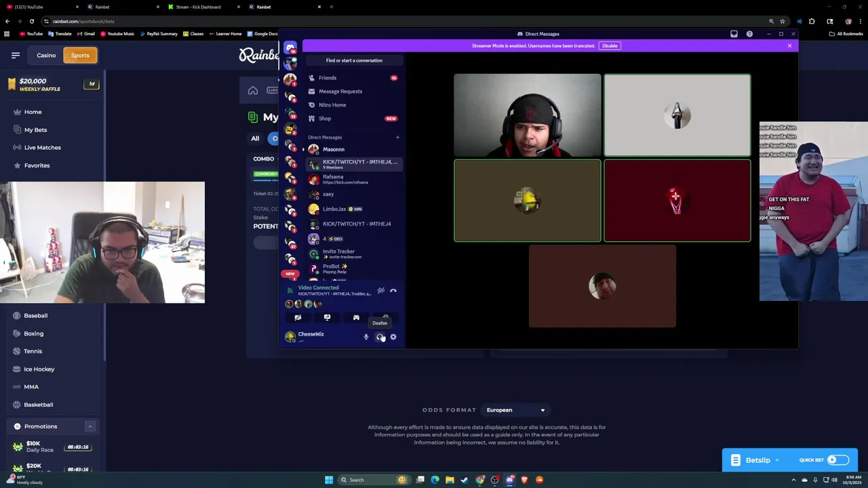Open Discord help icon
Viewport: 868px width, 488px height.
coord(749,34)
